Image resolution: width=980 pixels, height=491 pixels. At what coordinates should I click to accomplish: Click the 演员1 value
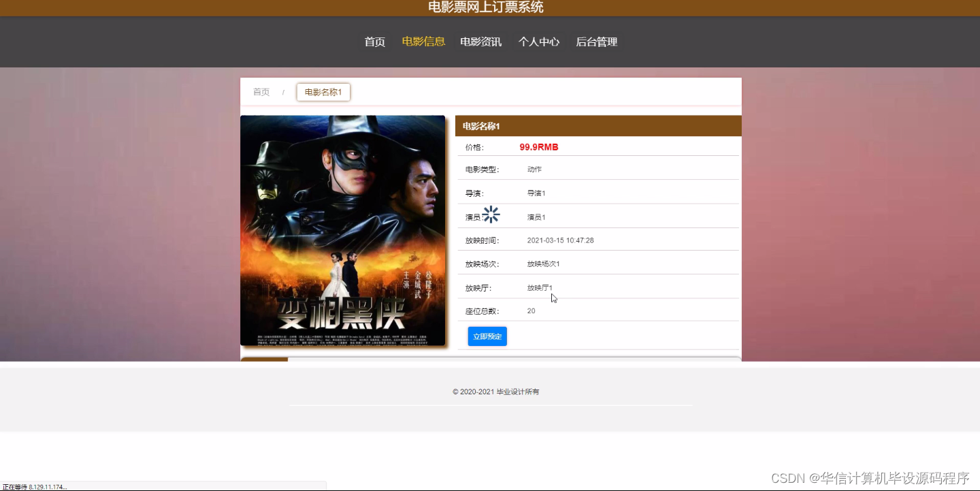click(536, 217)
